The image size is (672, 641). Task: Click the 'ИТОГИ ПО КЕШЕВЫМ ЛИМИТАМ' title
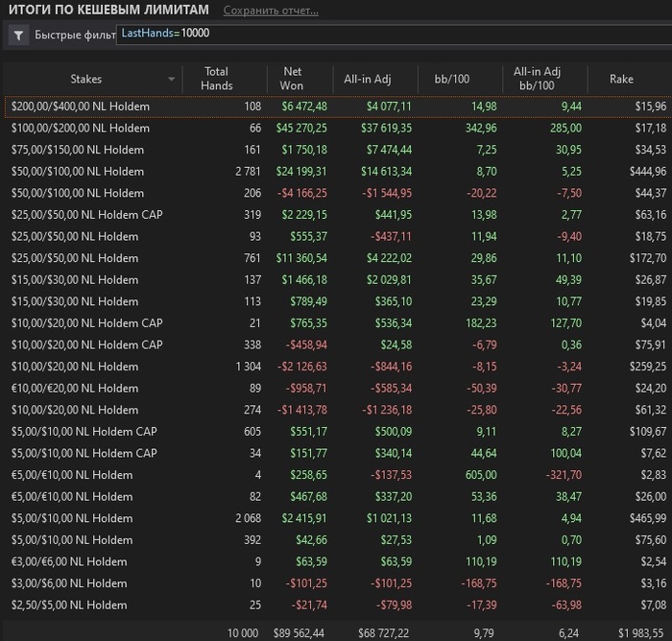pyautogui.click(x=108, y=10)
